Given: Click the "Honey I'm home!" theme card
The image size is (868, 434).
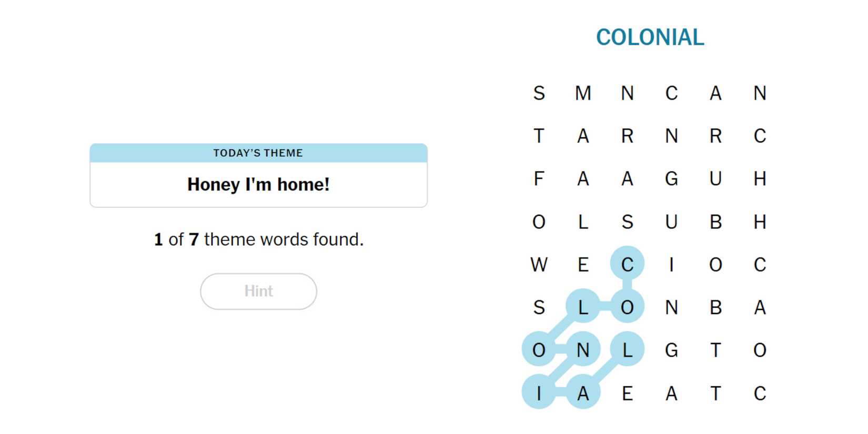Looking at the screenshot, I should pyautogui.click(x=258, y=184).
